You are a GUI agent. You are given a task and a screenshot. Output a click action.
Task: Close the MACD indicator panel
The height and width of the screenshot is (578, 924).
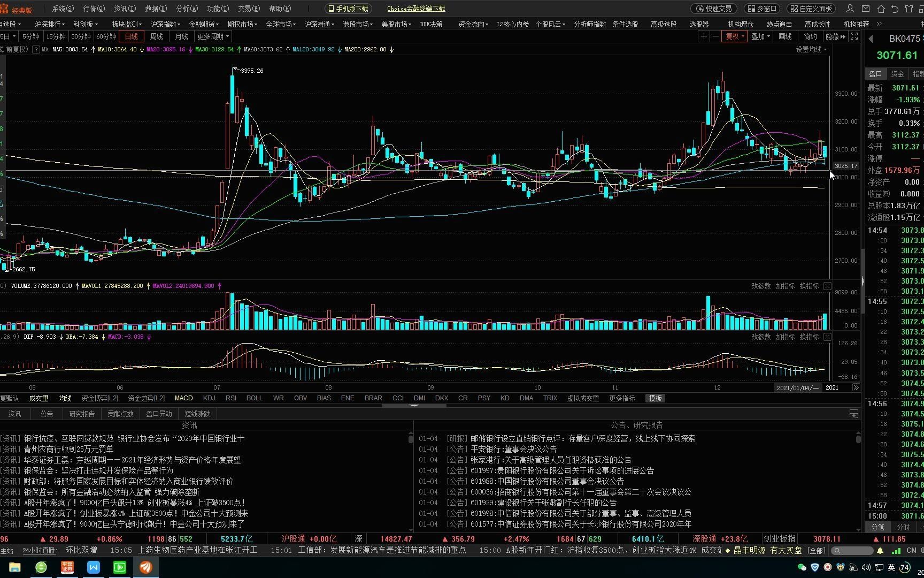click(827, 337)
